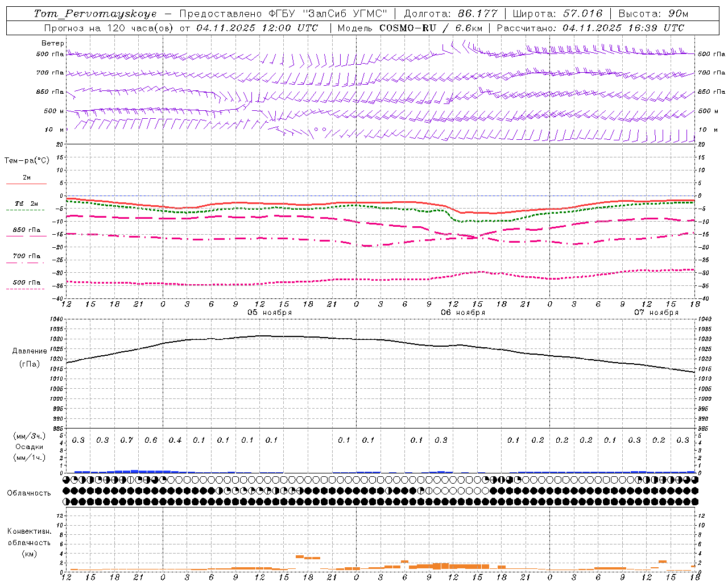Click the forecast start "04.11.2025 12:00 UTC"
Image resolution: width=728 pixels, height=582 pixels.
(x=257, y=28)
